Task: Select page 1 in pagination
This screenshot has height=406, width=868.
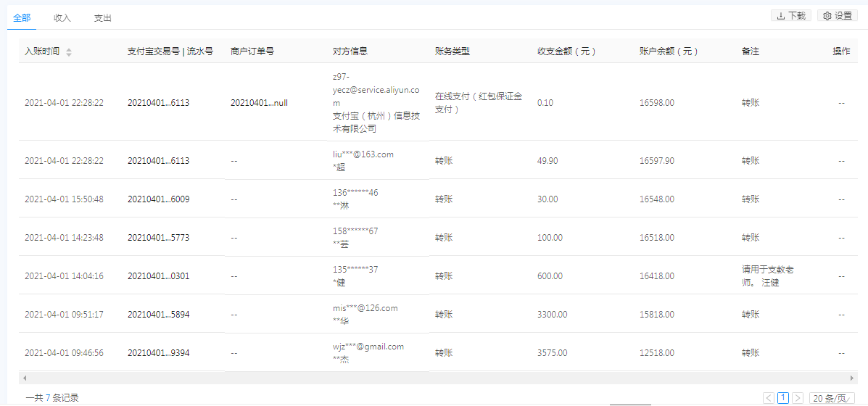Action: point(783,397)
